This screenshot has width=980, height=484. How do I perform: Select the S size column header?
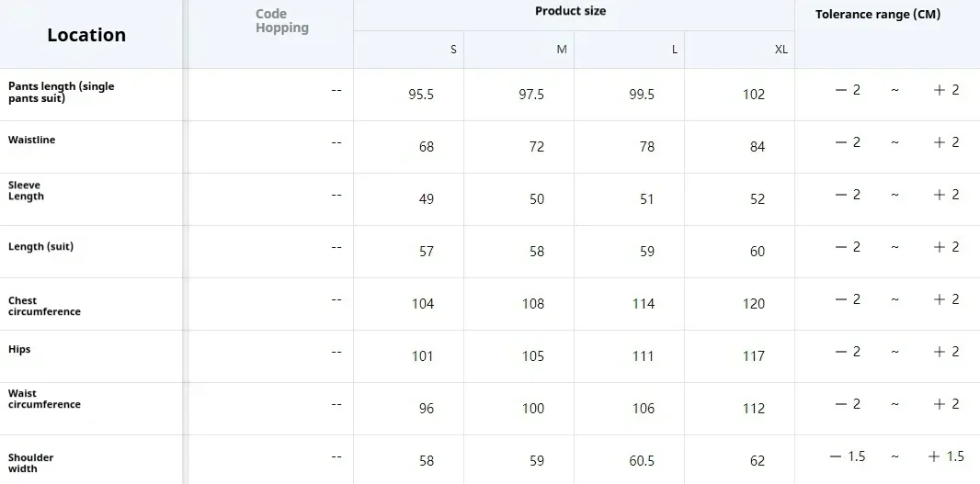[453, 50]
